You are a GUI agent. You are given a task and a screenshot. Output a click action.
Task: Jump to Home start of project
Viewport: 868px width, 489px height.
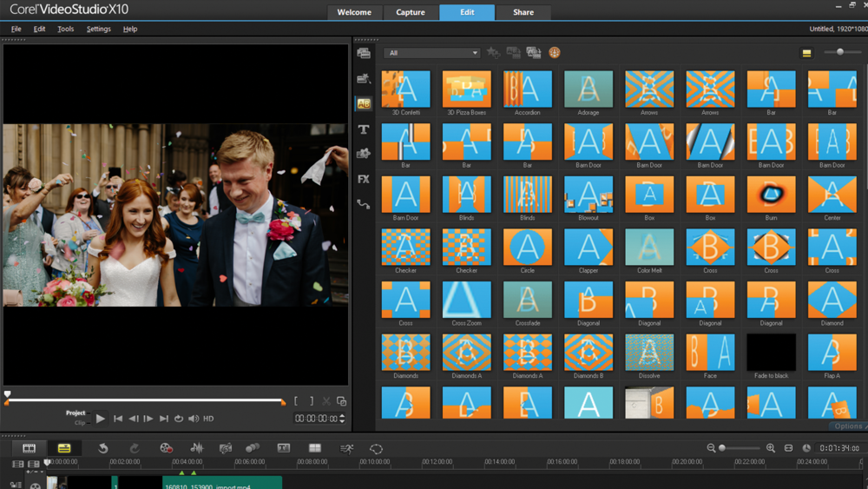118,419
